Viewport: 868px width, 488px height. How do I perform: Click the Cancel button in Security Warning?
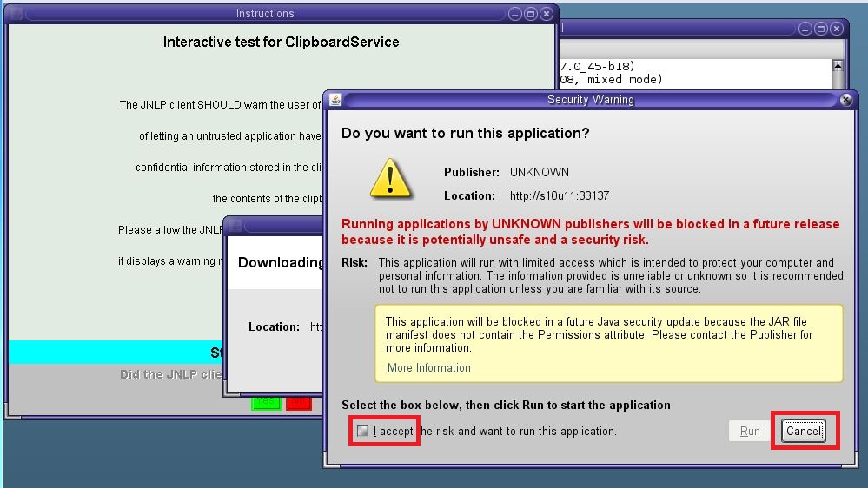click(803, 432)
